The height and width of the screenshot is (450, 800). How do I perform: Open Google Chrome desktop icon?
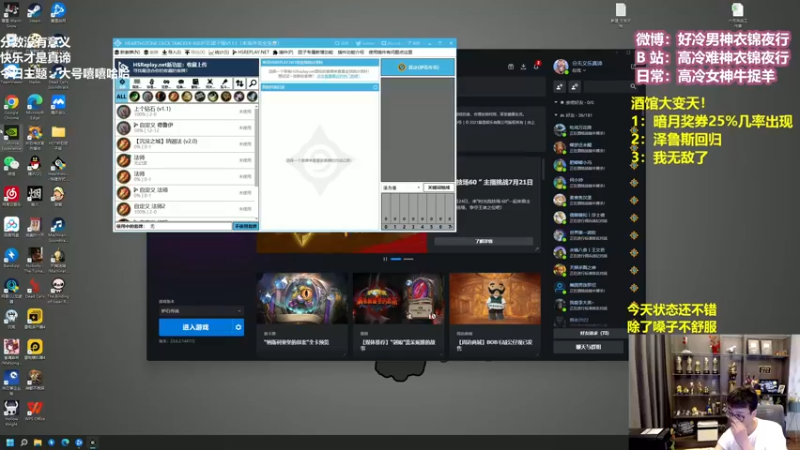pyautogui.click(x=11, y=106)
